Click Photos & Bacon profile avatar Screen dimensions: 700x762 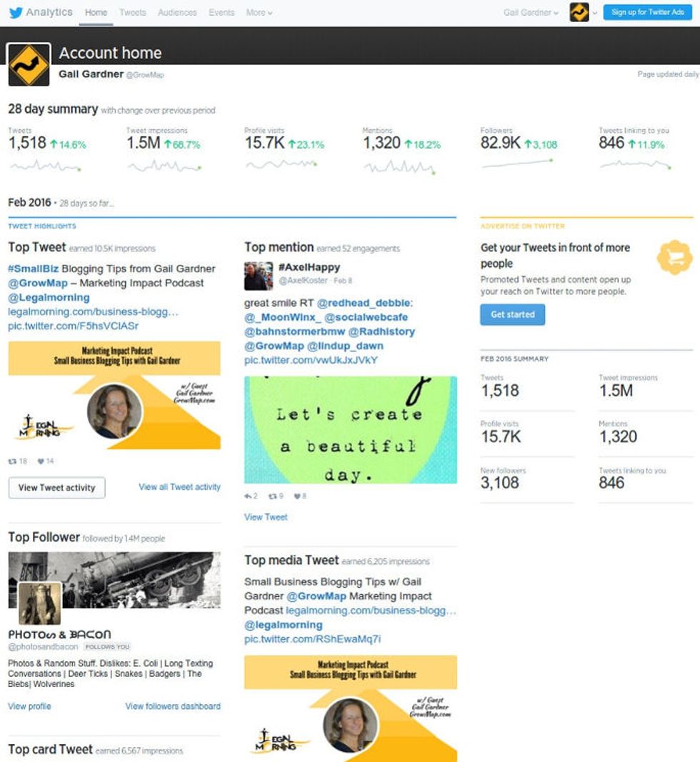[x=40, y=603]
